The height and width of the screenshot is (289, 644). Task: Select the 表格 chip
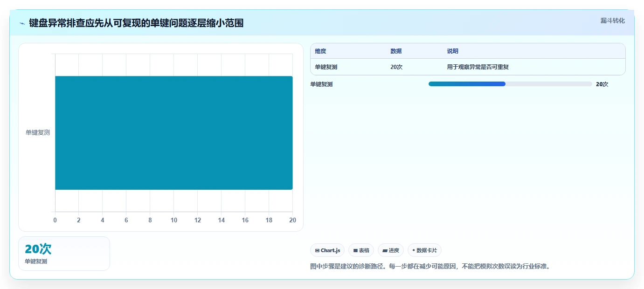click(361, 250)
